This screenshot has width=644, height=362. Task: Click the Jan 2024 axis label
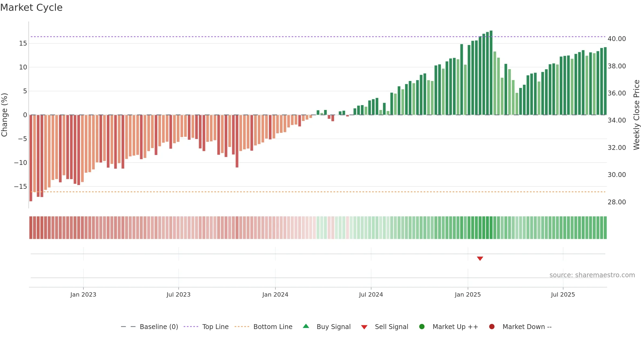click(275, 294)
